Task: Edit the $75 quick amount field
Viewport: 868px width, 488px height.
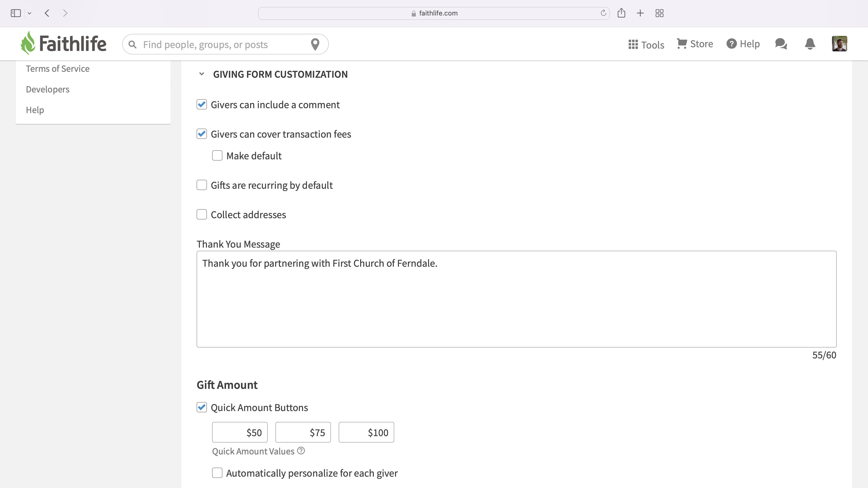Action: point(303,432)
